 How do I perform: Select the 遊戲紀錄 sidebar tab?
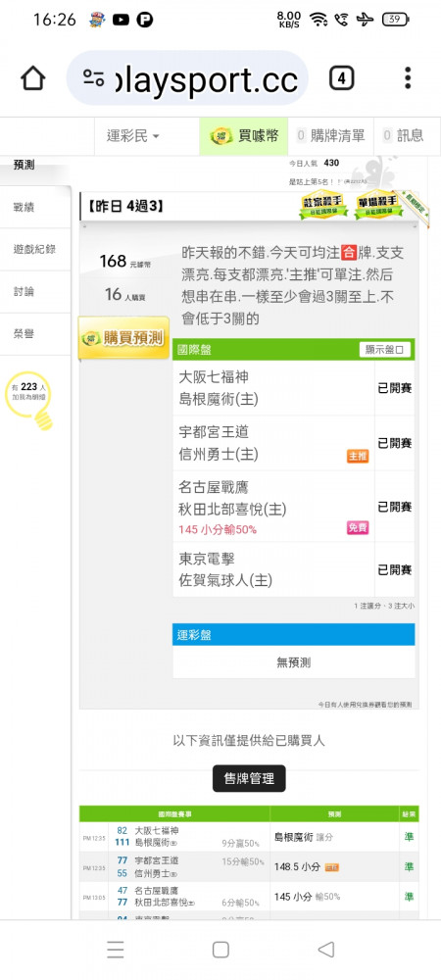[35, 249]
